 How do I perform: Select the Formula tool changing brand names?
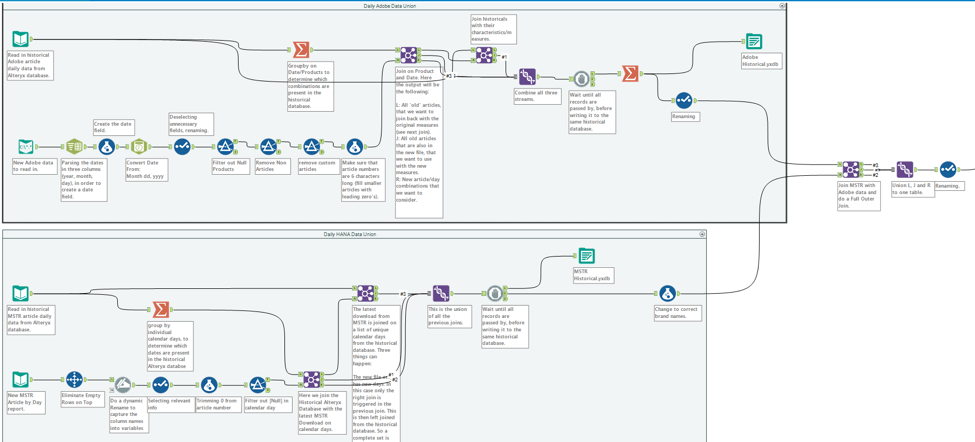pyautogui.click(x=667, y=293)
